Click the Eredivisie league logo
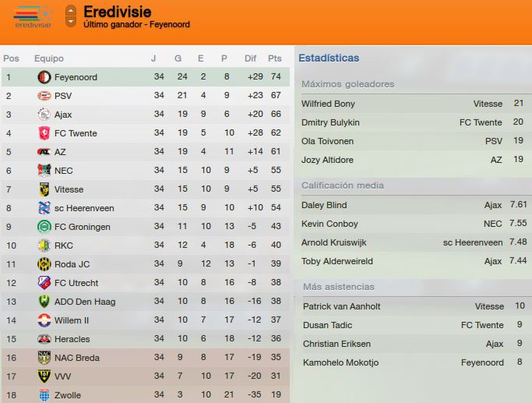 point(33,17)
